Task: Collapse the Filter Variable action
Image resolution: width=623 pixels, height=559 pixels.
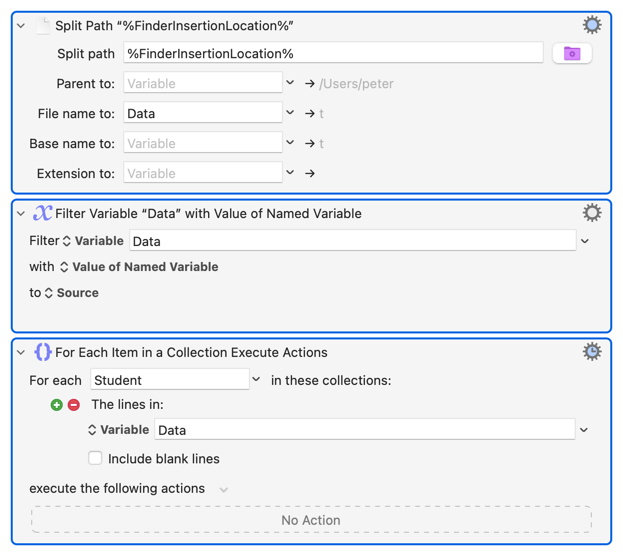Action: [21, 213]
